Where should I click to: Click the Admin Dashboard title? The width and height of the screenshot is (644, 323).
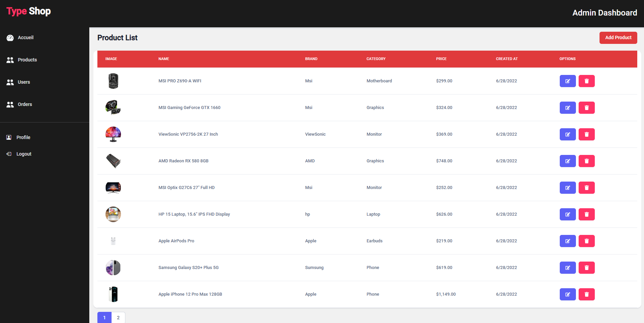(x=605, y=13)
